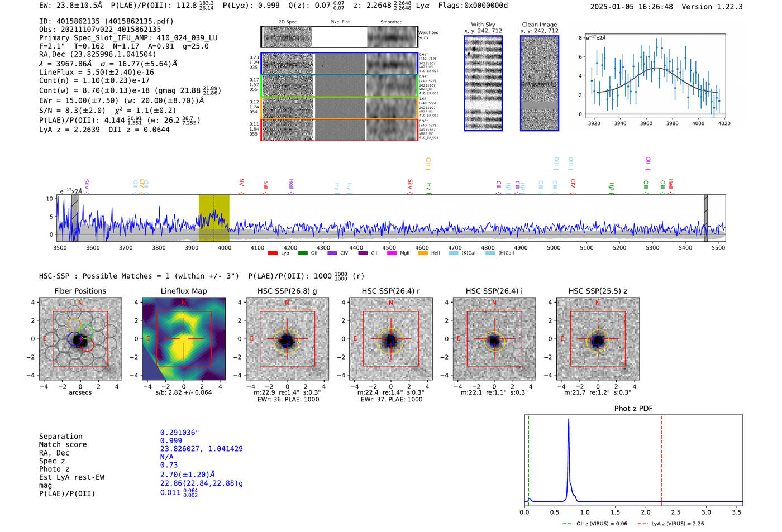Click the LyA z (VIRUS) = 2.26 legend entry
Screen dimensions: 782x532
[670, 524]
